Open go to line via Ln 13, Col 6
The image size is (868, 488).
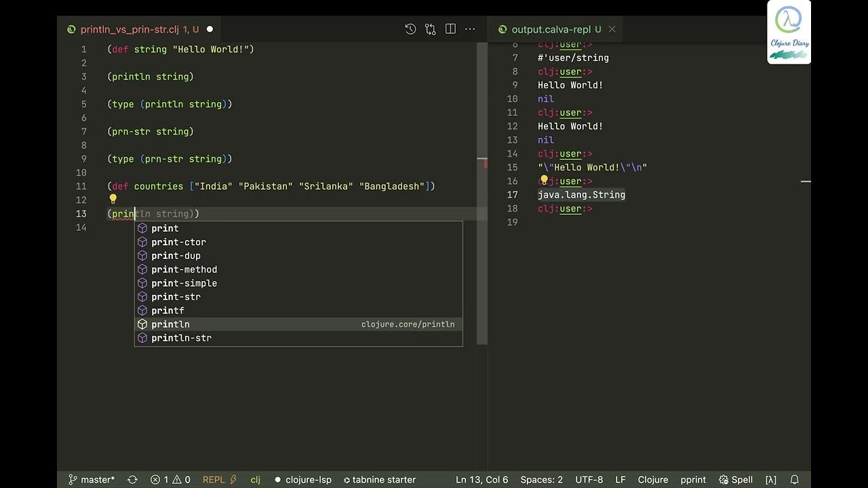click(481, 479)
